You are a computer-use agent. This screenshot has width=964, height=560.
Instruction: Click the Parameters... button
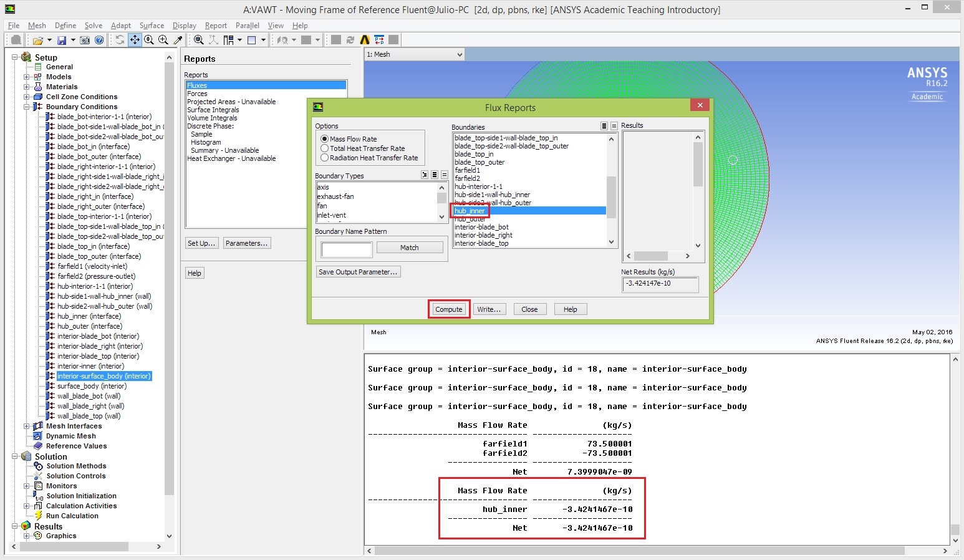[247, 243]
